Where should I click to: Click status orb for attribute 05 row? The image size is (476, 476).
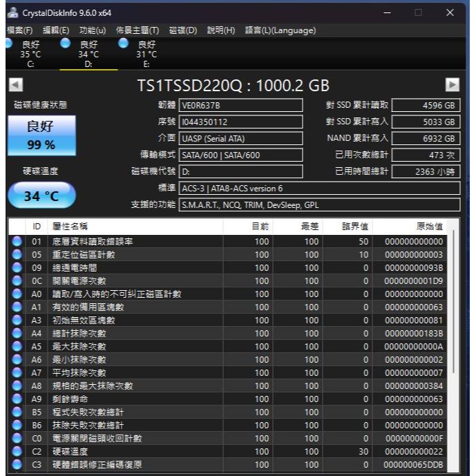pyautogui.click(x=17, y=254)
